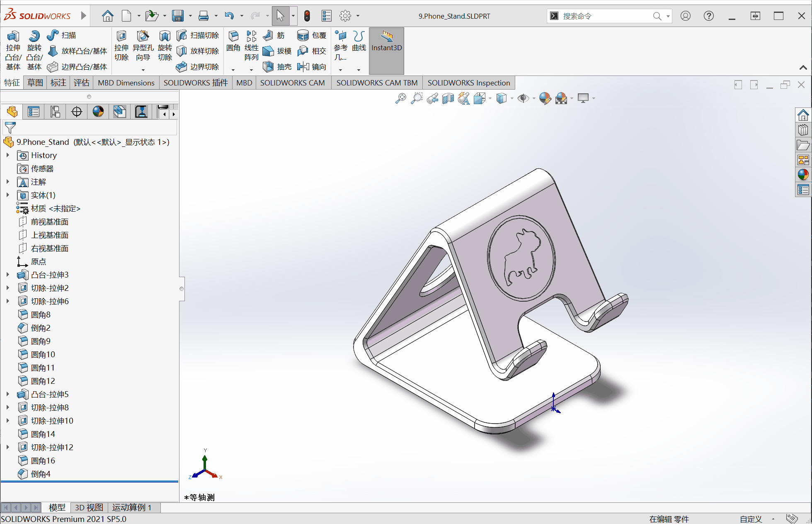Open the SOLIDWORKS CAM tab
Screen dimensions: 812x524
[x=293, y=83]
